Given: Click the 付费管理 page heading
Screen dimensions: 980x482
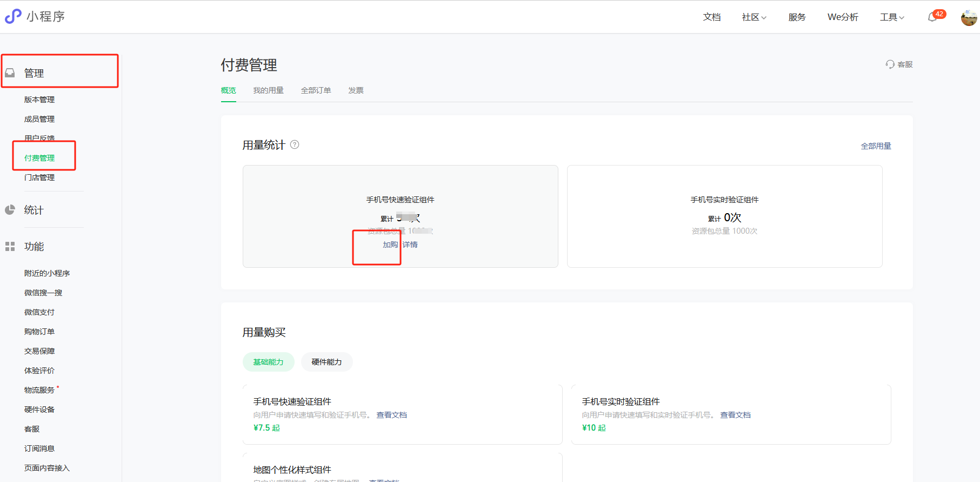Looking at the screenshot, I should [249, 65].
